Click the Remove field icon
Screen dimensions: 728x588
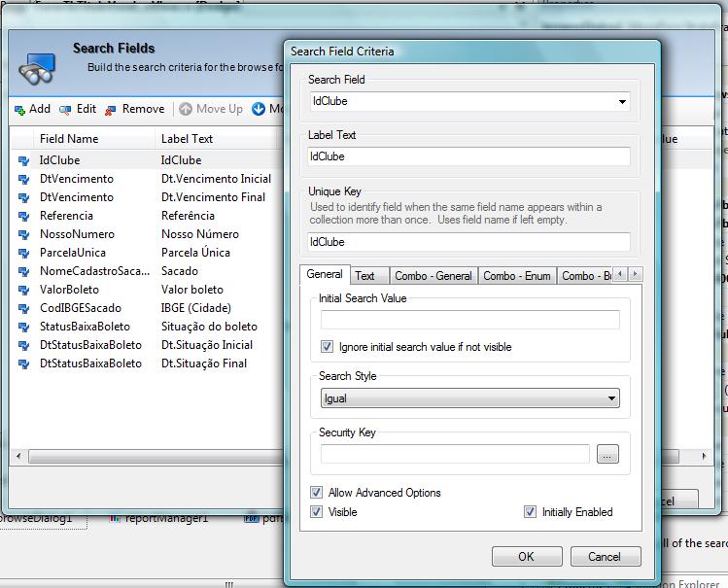(111, 110)
